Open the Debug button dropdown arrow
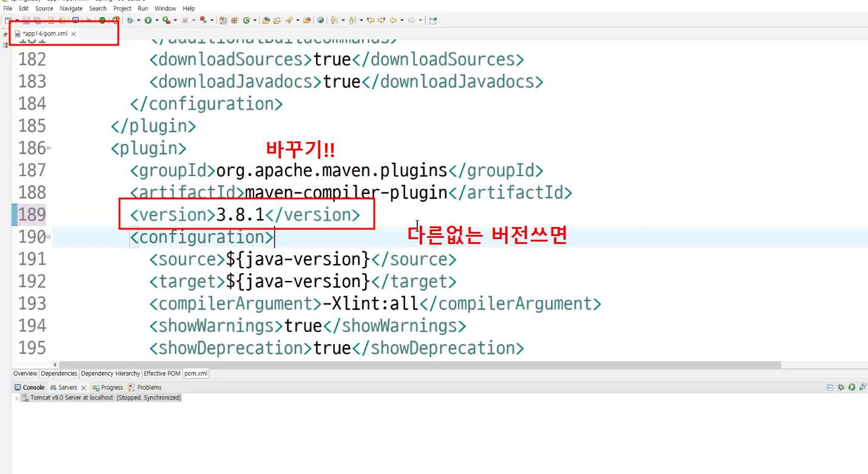 point(138,20)
